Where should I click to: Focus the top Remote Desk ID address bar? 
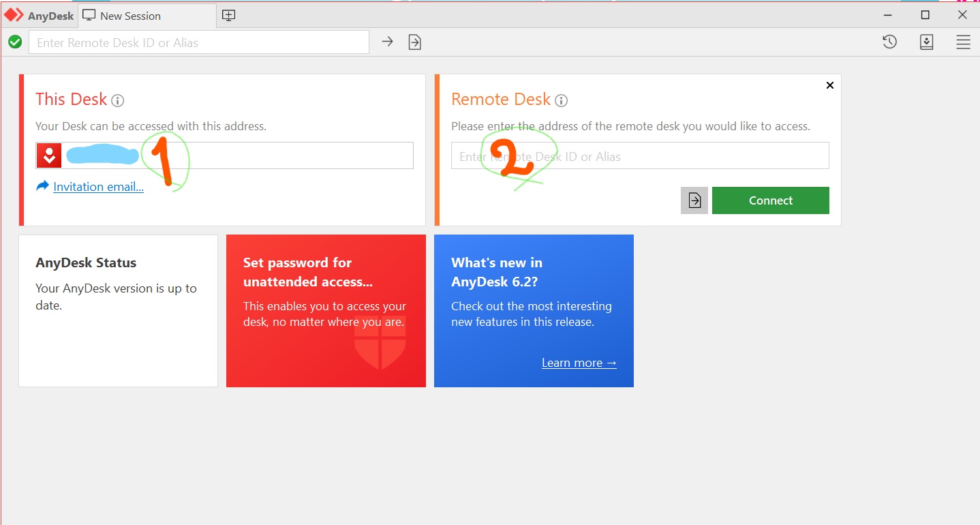pos(199,42)
